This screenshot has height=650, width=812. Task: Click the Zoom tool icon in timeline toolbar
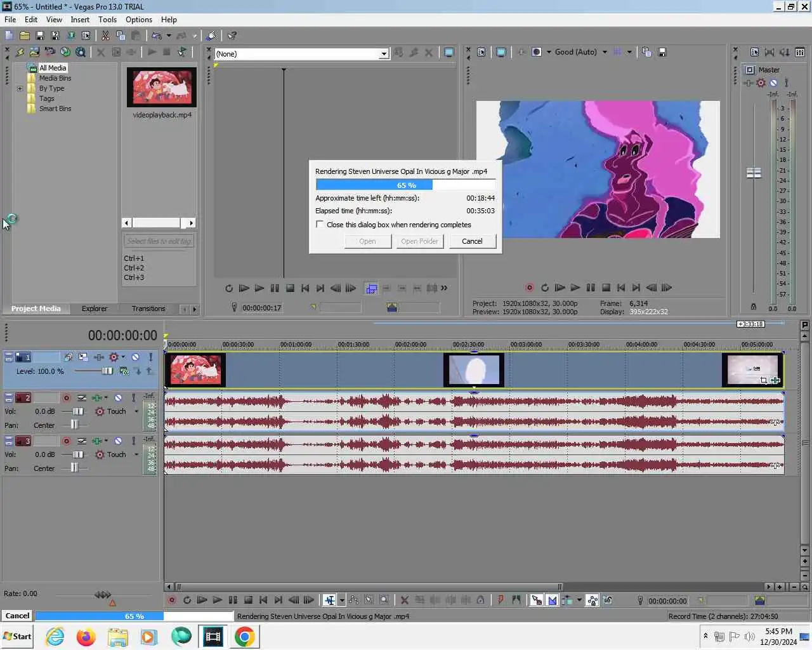[384, 600]
